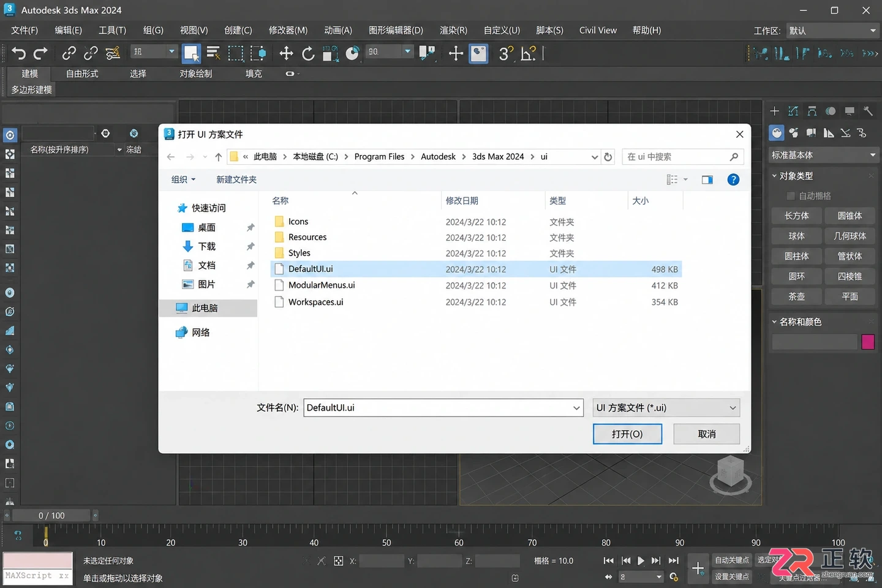The width and height of the screenshot is (882, 588).
Task: Toggle Window/Crossing selection mode
Action: pos(258,54)
